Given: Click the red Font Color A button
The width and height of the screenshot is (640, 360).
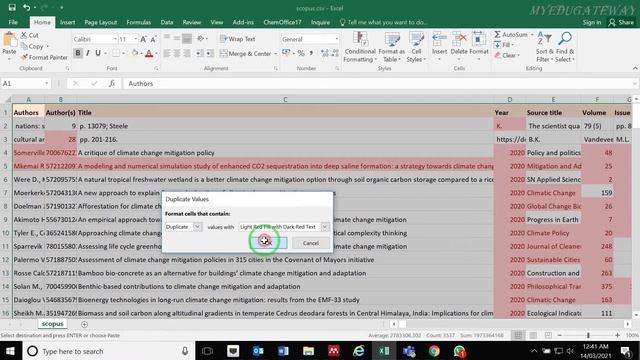Looking at the screenshot, I should point(149,53).
